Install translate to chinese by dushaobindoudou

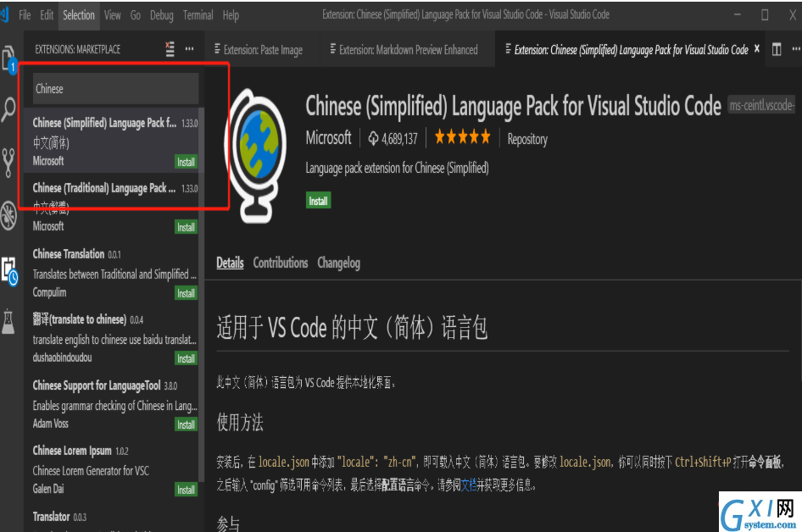tap(186, 358)
